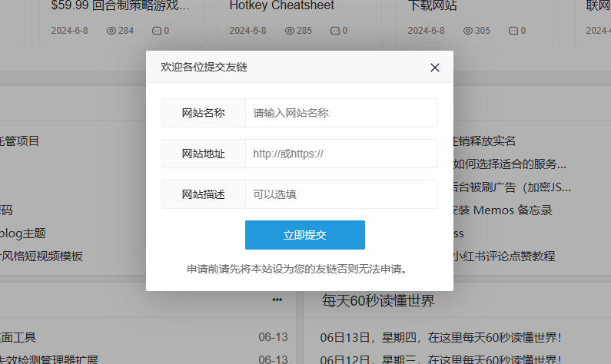The width and height of the screenshot is (611, 364).
Task: Open the $59.99 回合制策略游戏 post
Action: tap(120, 5)
